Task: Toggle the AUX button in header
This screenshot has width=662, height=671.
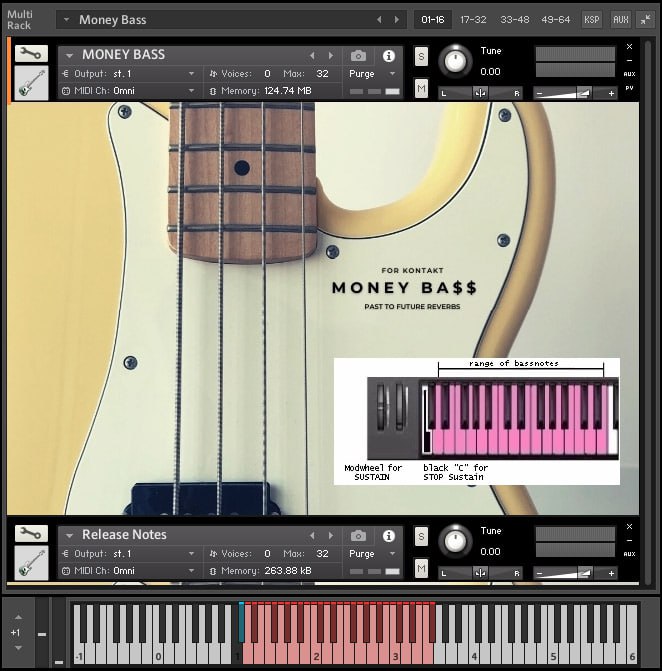Action: pos(620,20)
